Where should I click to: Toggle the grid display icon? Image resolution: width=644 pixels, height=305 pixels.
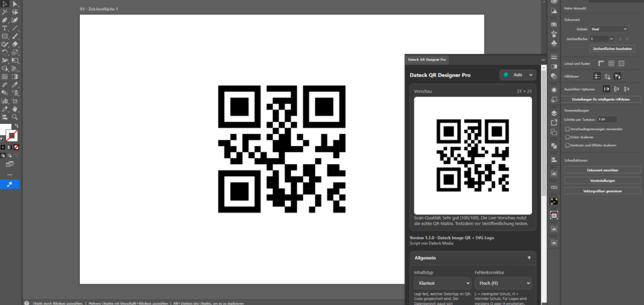[611, 64]
